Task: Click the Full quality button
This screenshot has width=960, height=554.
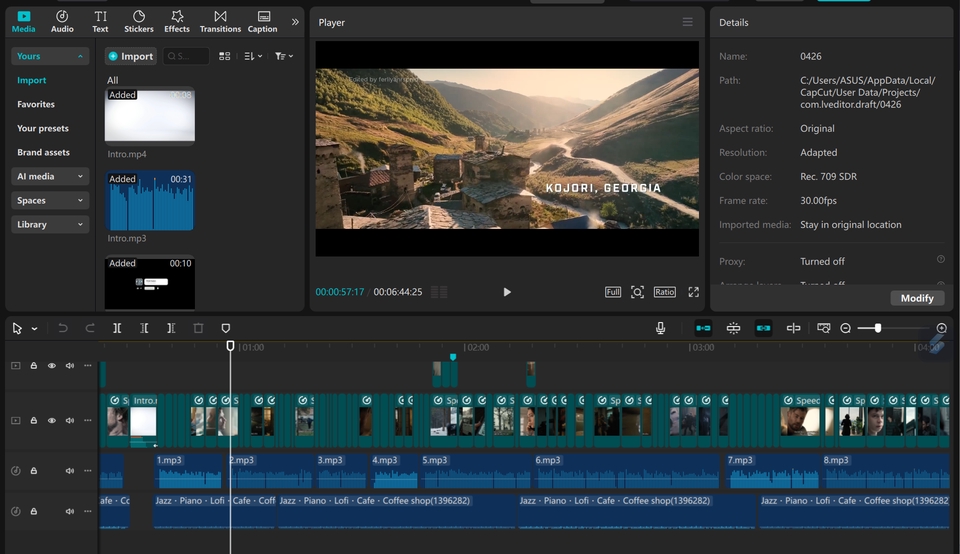Action: point(613,292)
